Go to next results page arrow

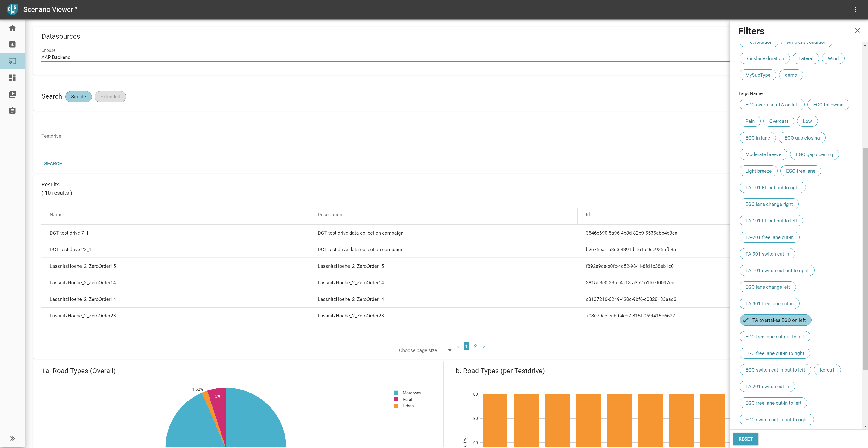pyautogui.click(x=484, y=346)
